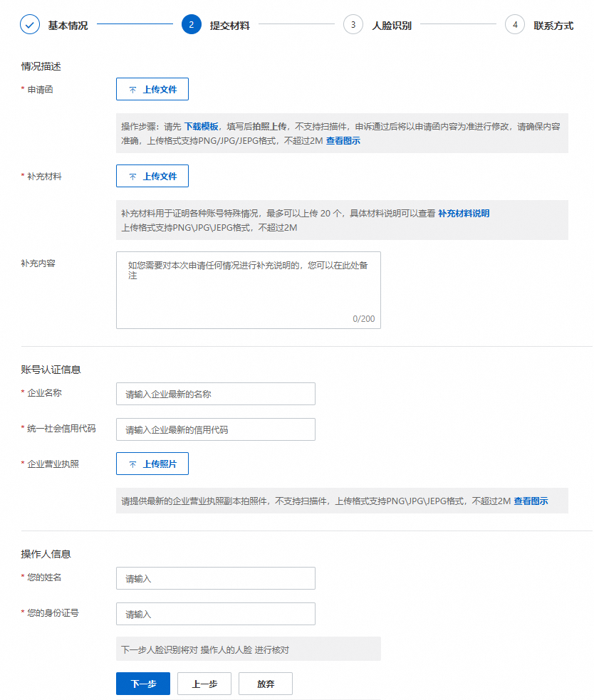Viewport: 594px width, 700px height.
Task: Click the 操作人信息 section heading
Action: click(x=46, y=554)
